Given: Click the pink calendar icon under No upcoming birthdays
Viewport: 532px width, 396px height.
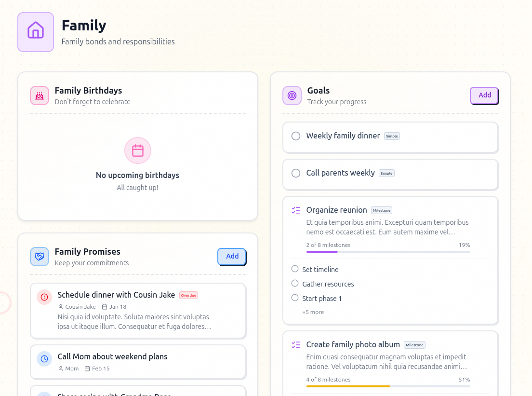Looking at the screenshot, I should 137,150.
